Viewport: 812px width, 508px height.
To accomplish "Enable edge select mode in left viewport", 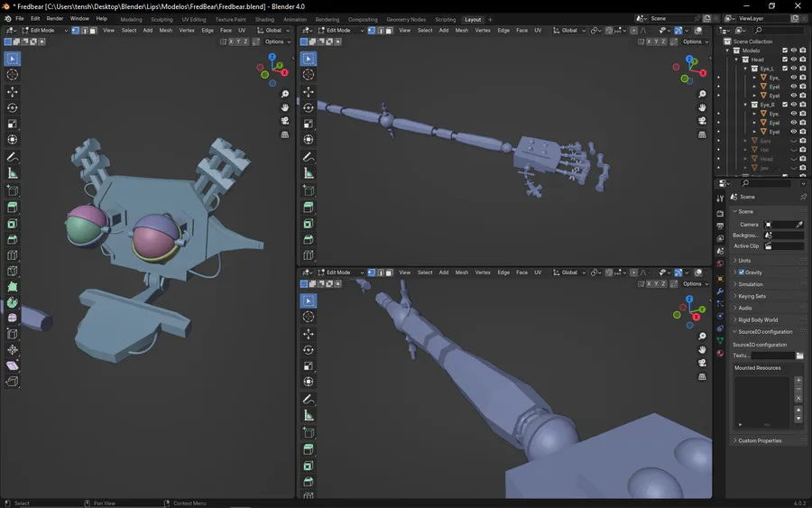I will (x=85, y=31).
